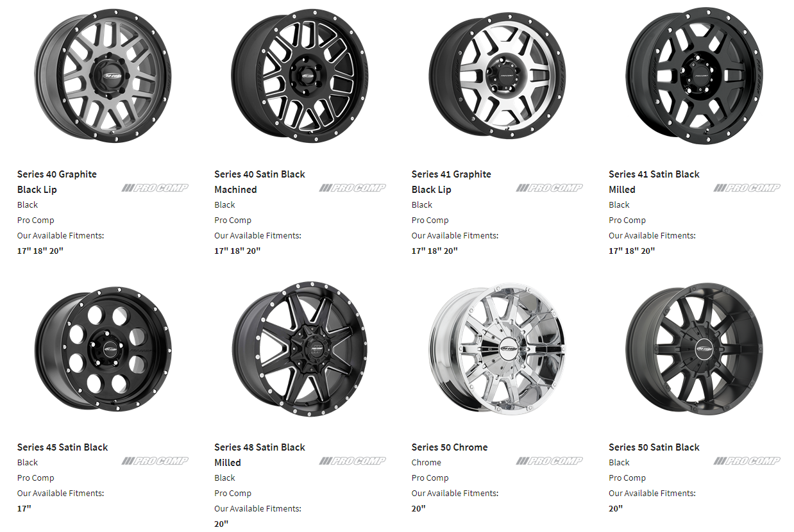Screen dimensions: 794x532
Task: Open the Series 50 Chrome title link
Action: pyautogui.click(x=450, y=447)
